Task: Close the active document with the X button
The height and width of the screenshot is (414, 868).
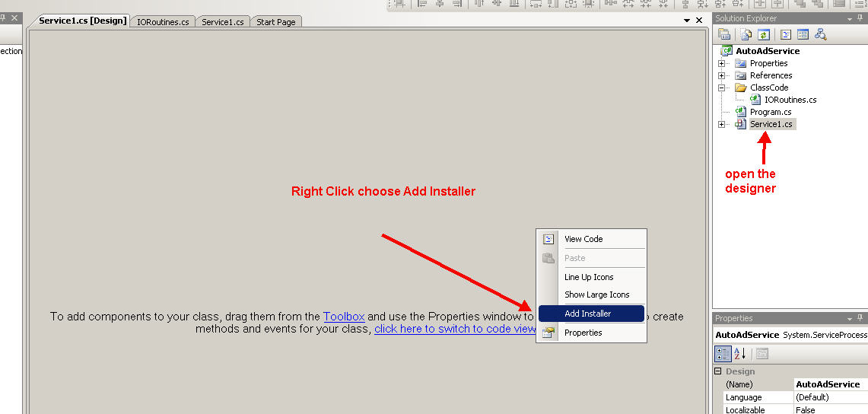Action: pos(699,21)
